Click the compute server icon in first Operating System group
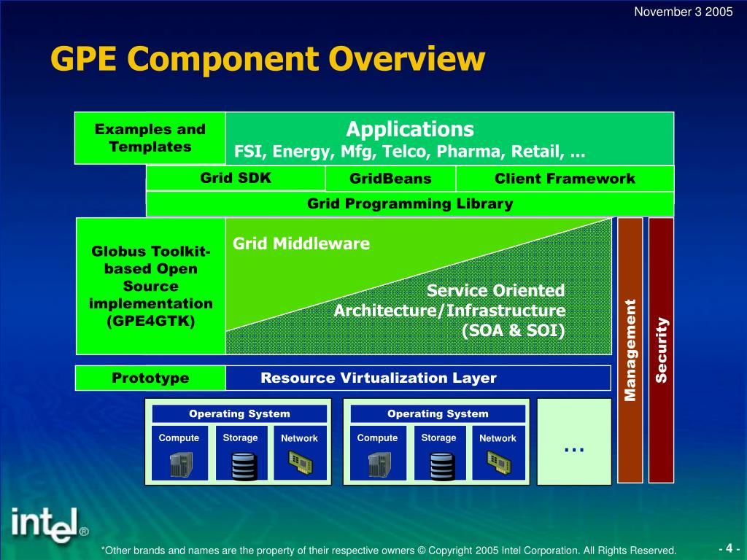This screenshot has width=747, height=560. pyautogui.click(x=182, y=464)
